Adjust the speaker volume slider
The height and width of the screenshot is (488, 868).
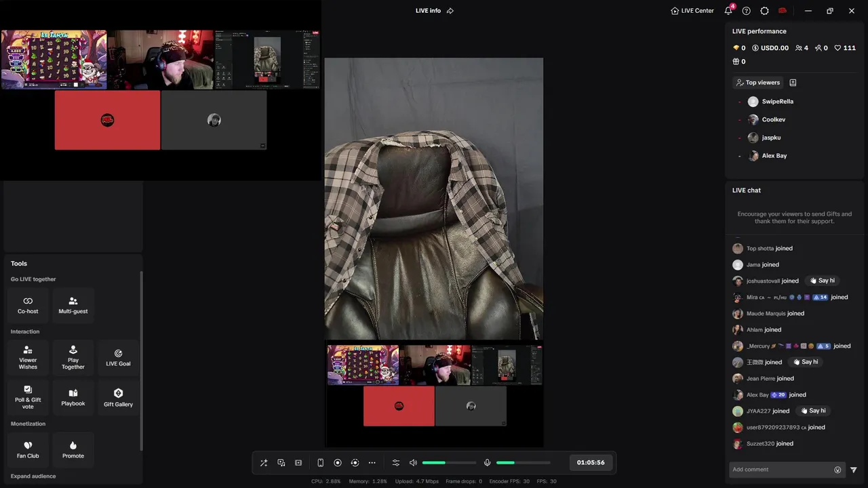(449, 463)
